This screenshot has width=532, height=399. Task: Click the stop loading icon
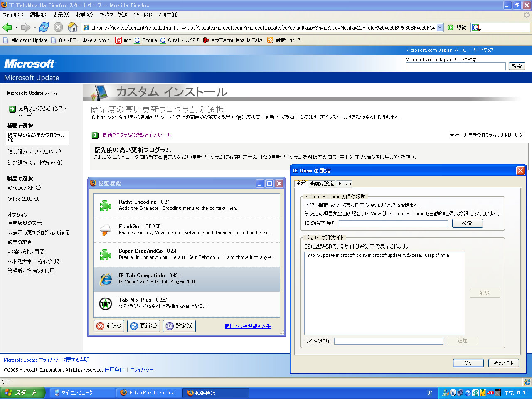58,27
